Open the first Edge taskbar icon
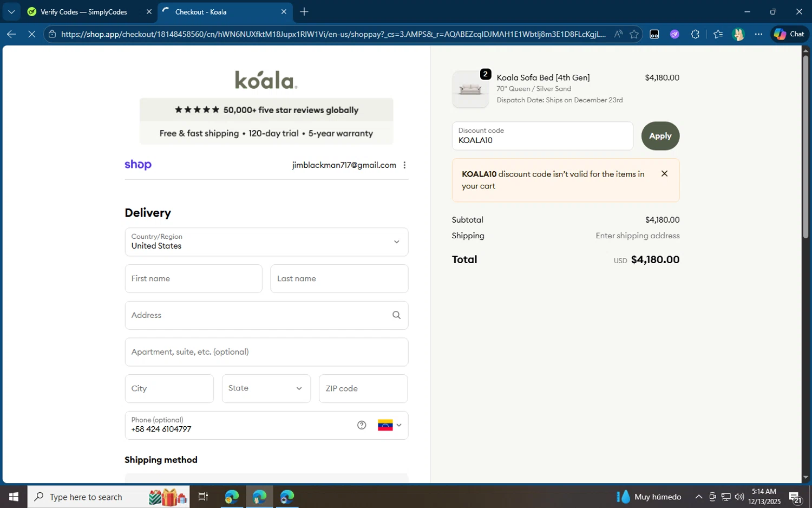812x508 pixels. [232, 497]
